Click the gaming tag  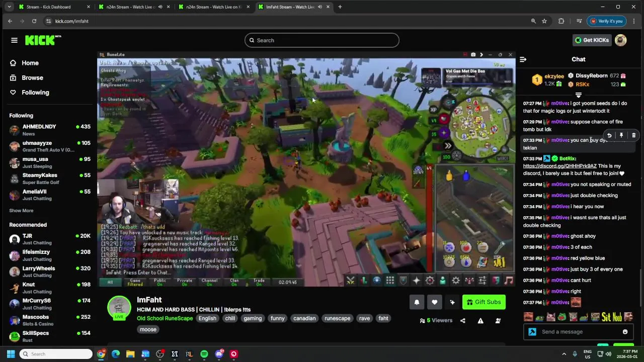click(253, 318)
